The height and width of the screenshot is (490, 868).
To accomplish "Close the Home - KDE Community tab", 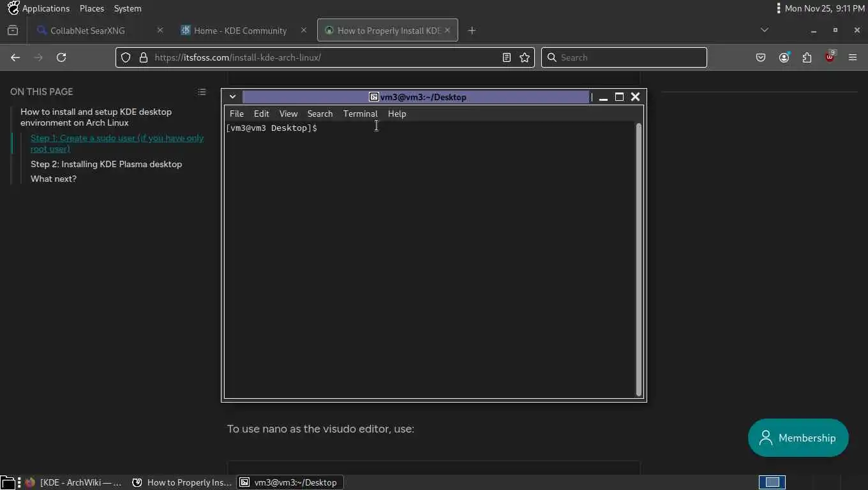I will tap(304, 30).
